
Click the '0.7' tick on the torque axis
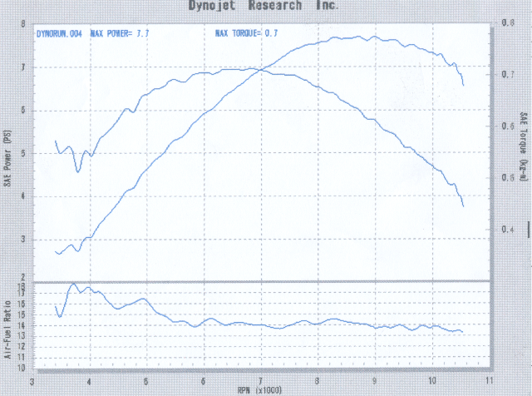[508, 74]
